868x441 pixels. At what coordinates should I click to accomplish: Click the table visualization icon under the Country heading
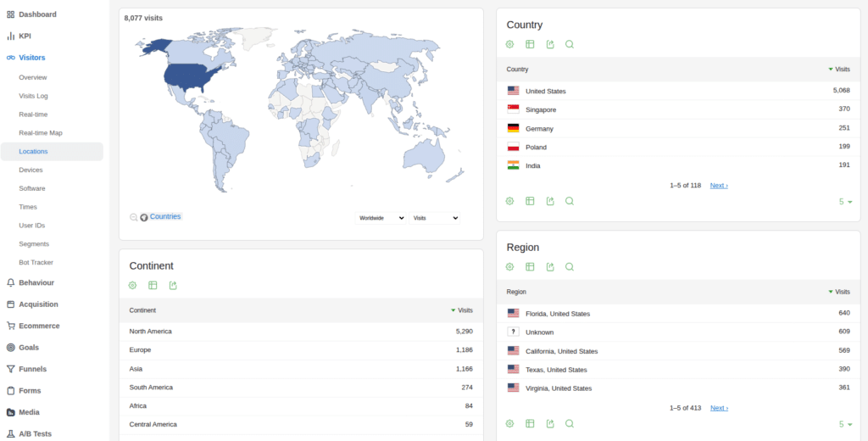(x=530, y=44)
